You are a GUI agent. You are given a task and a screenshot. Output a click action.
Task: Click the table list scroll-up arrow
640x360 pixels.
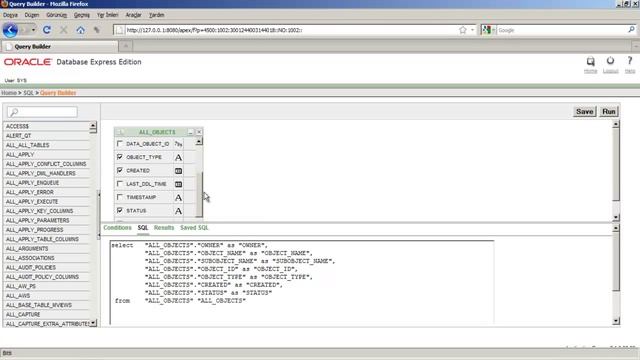pos(93,126)
